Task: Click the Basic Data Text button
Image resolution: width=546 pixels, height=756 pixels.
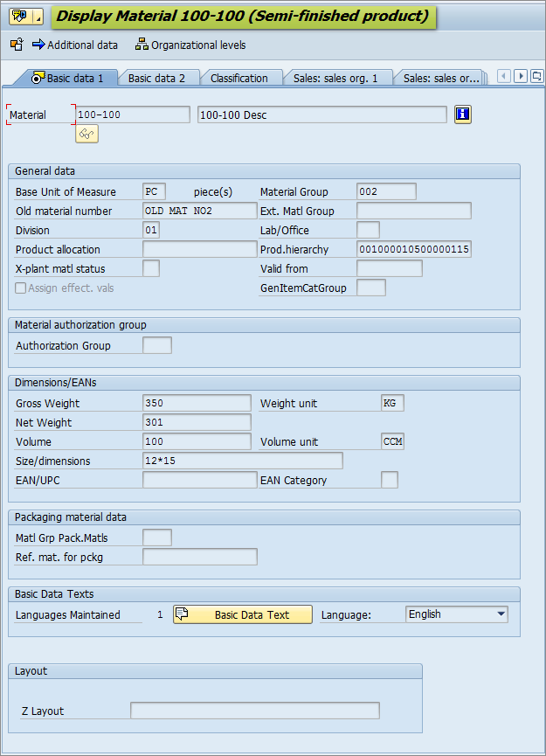Action: coord(243,614)
